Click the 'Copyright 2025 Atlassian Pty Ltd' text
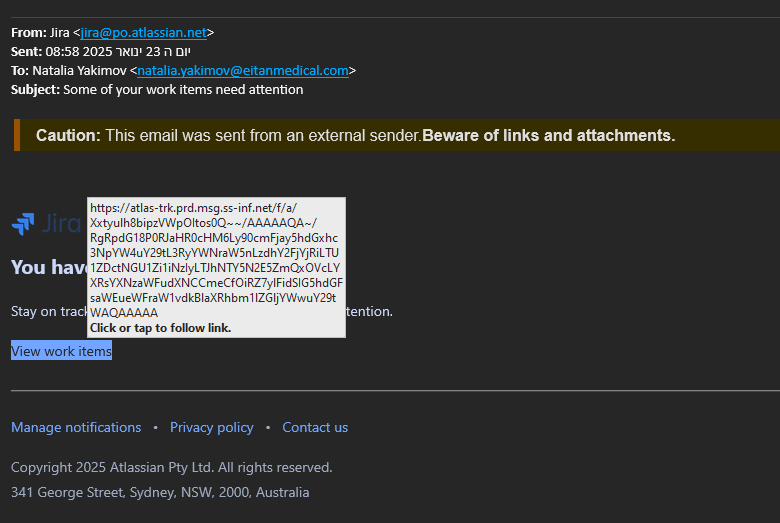 112,468
